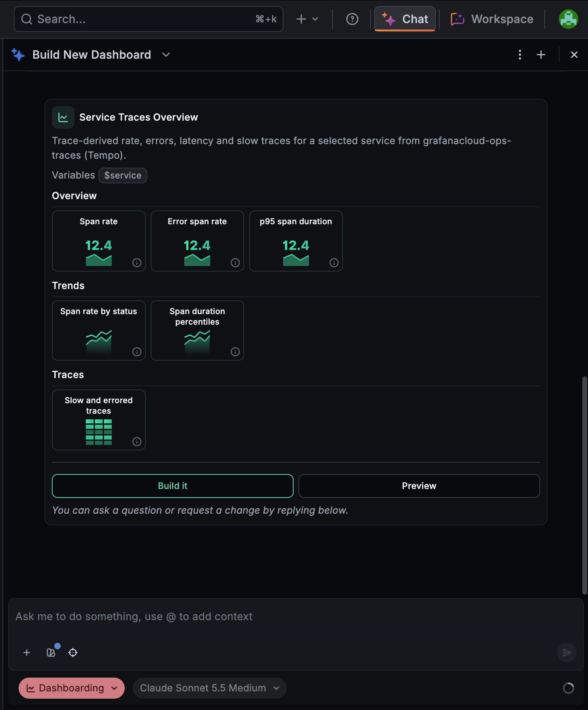The height and width of the screenshot is (710, 588).
Task: Select the Error span rate panel card
Action: 197,241
